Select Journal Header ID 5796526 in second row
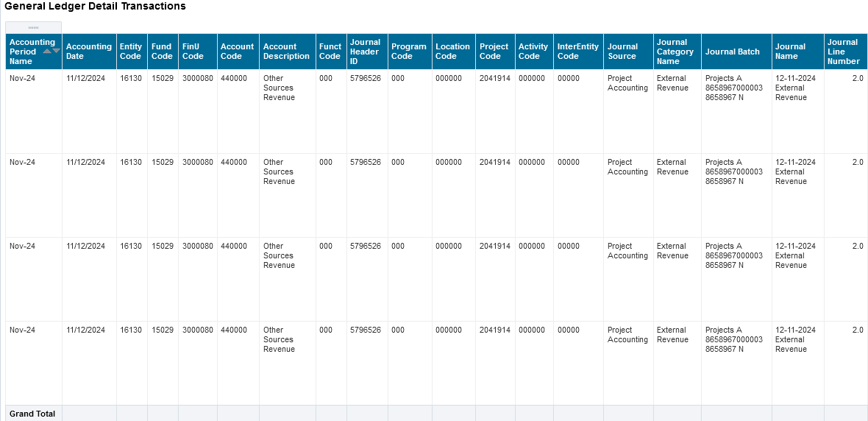 click(366, 162)
